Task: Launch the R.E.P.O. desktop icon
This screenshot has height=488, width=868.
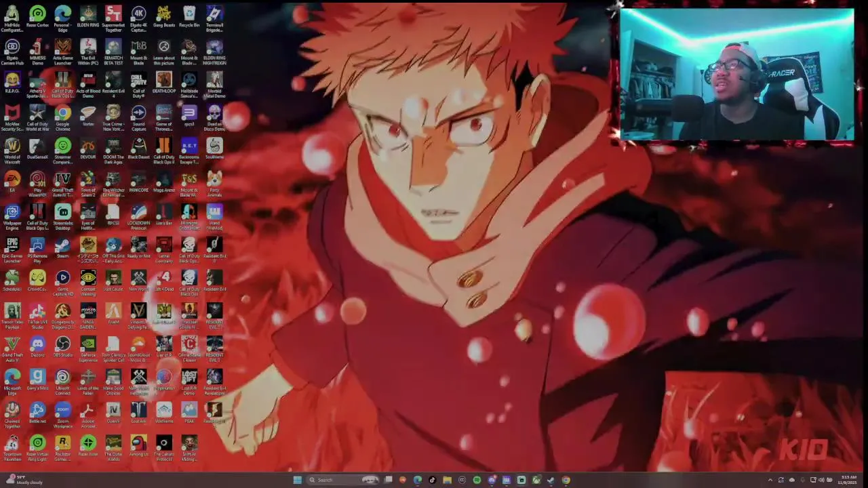Action: click(x=12, y=83)
